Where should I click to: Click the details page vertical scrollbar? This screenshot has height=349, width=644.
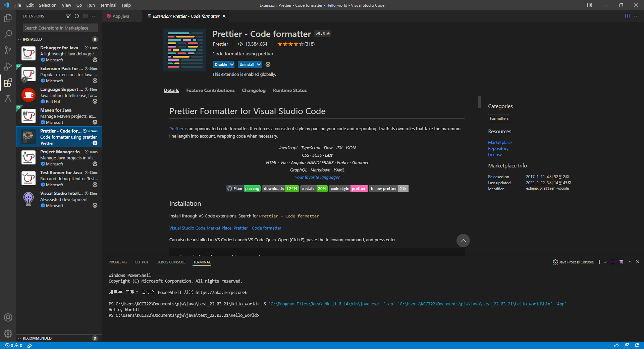(x=480, y=102)
